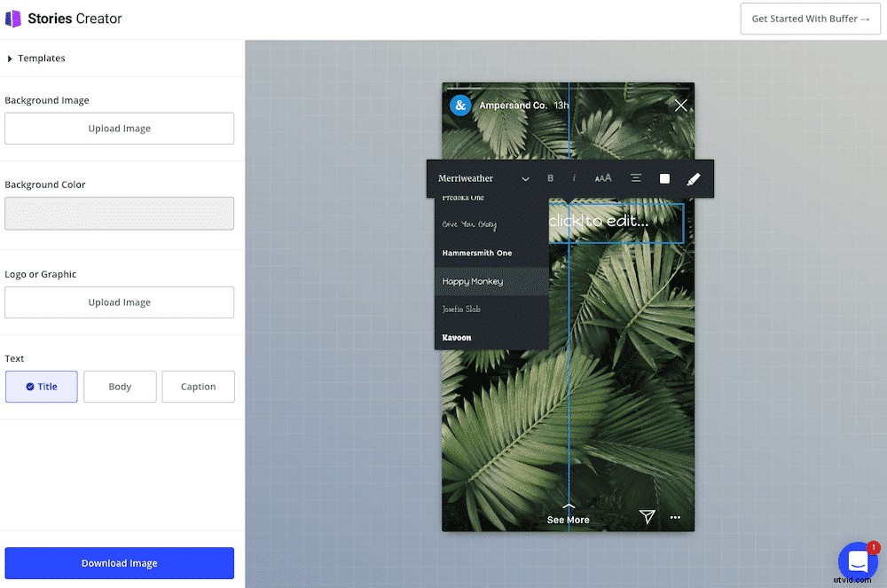This screenshot has width=887, height=588.
Task: Click Get Started With Buffer button
Action: point(810,19)
